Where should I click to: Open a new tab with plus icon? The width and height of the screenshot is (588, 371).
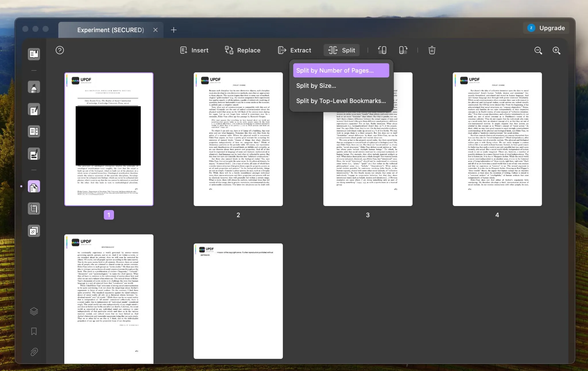174,30
